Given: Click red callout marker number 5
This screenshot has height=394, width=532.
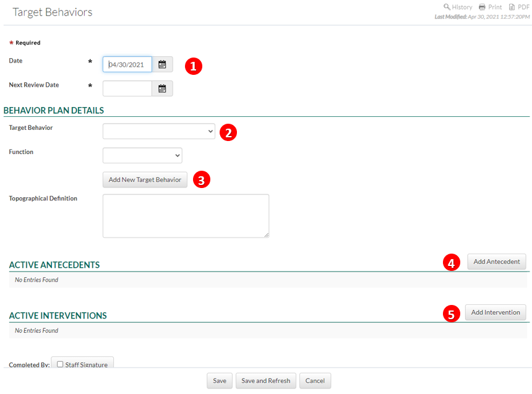Looking at the screenshot, I should point(452,314).
